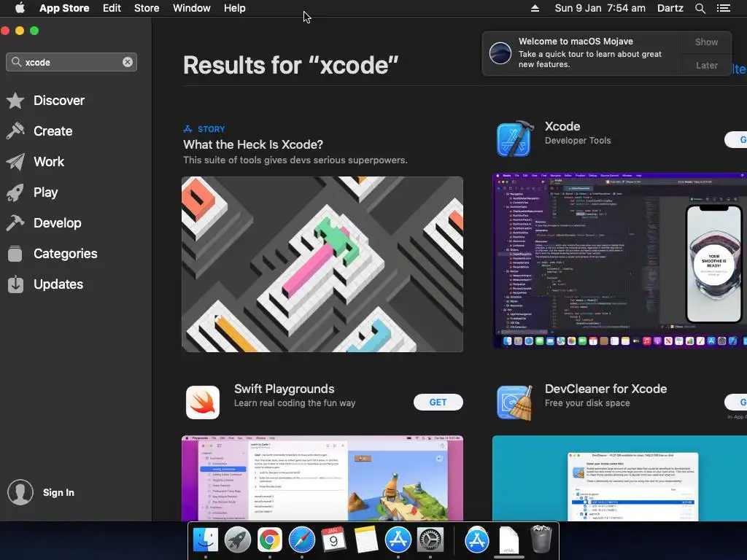Open Calendar from the Dock
This screenshot has height=560, width=747.
333,540
